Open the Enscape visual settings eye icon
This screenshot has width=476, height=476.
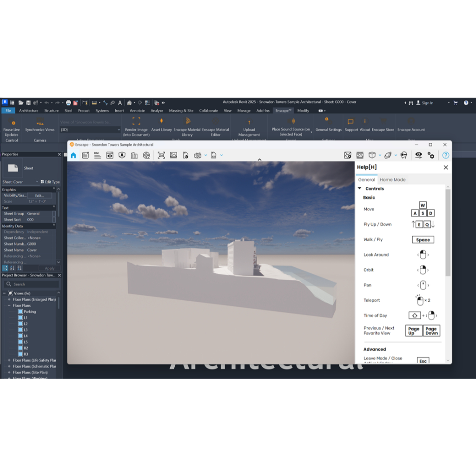click(419, 155)
